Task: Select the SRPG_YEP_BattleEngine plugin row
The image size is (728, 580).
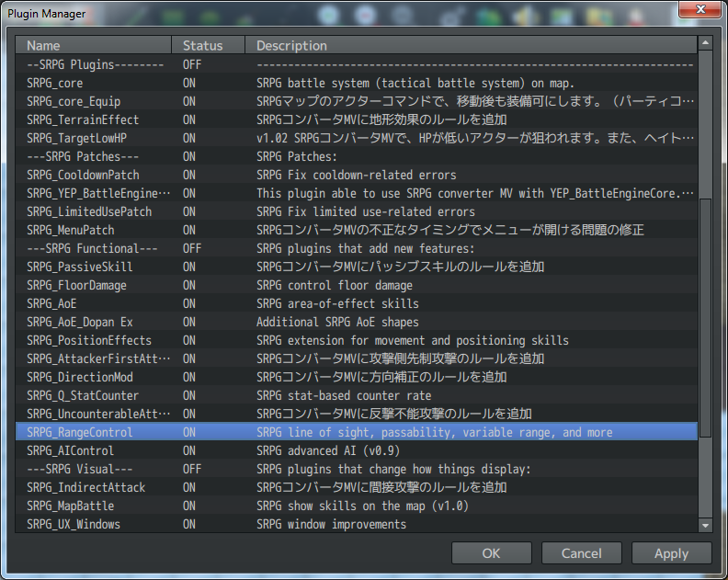Action: point(356,193)
